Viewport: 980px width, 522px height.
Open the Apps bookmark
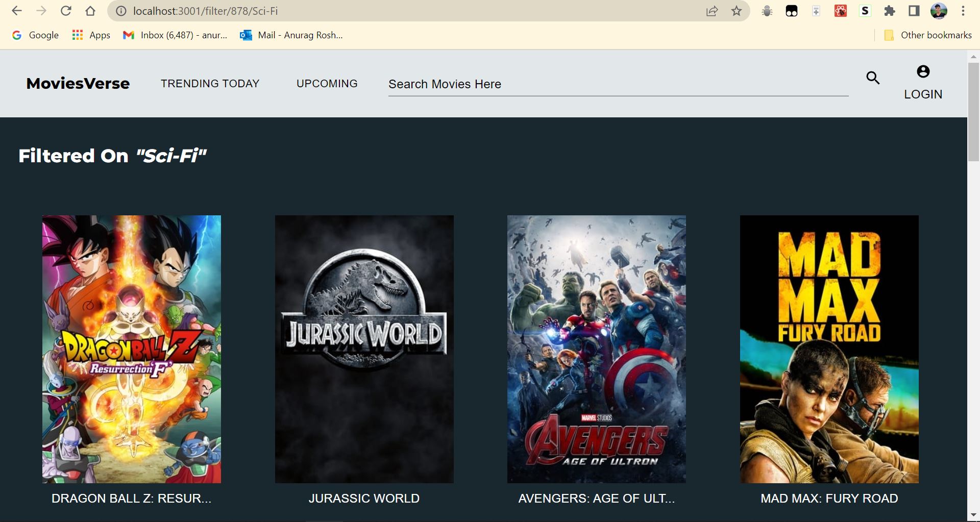tap(91, 35)
